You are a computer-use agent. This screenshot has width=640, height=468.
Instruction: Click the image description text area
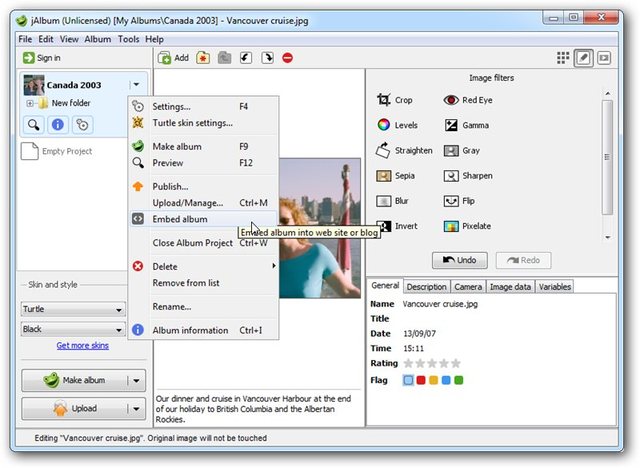click(x=258, y=406)
